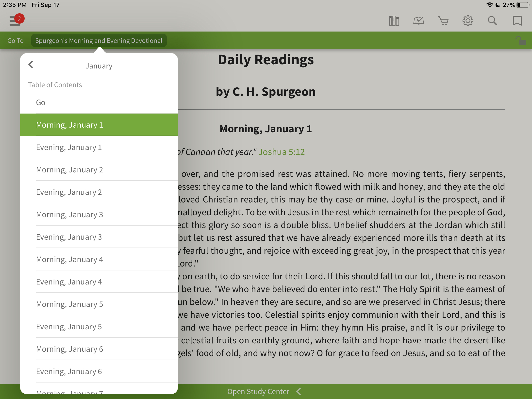Tap the battery indicator in status bar
Image resolution: width=532 pixels, height=399 pixels.
(x=523, y=5)
